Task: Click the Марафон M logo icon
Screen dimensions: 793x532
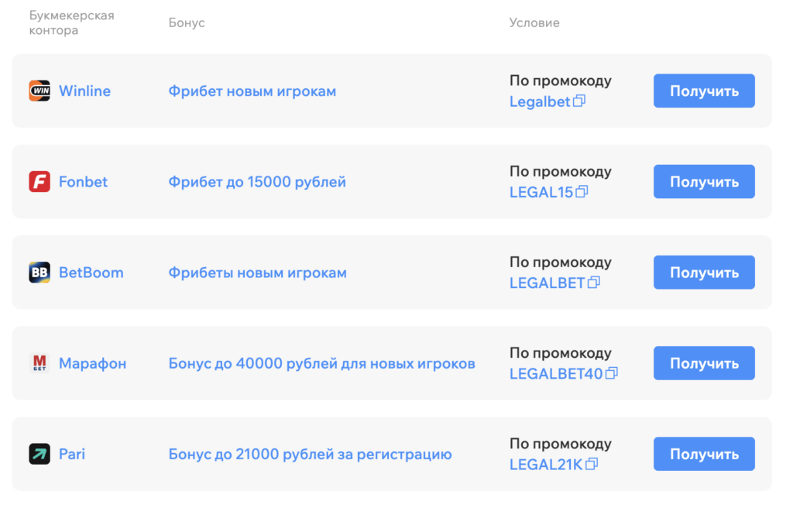Action: pos(39,363)
